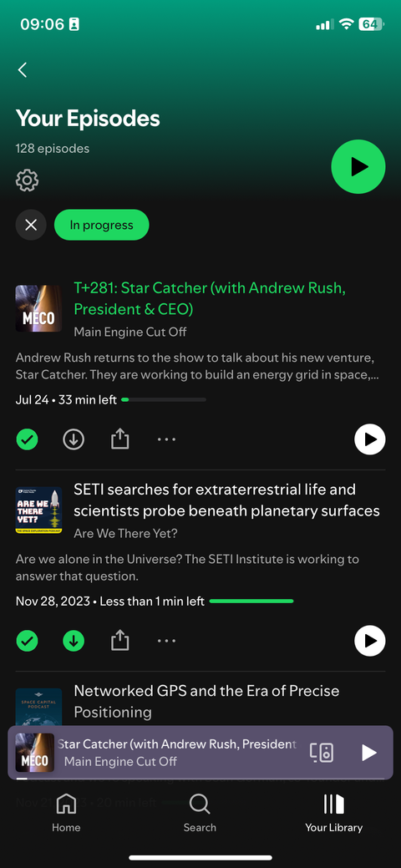This screenshot has height=868, width=401.
Task: Open the now playing mini player title
Action: pyautogui.click(x=176, y=744)
